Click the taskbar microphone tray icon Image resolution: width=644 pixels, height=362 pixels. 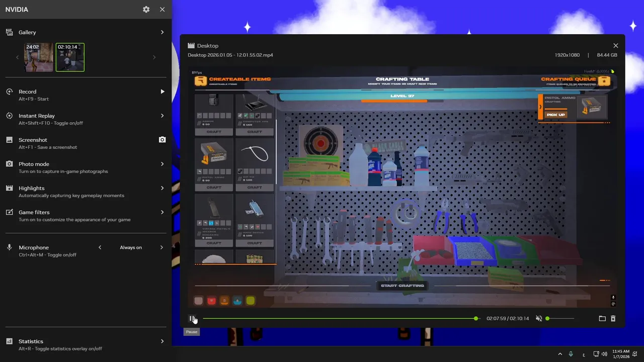click(571, 354)
